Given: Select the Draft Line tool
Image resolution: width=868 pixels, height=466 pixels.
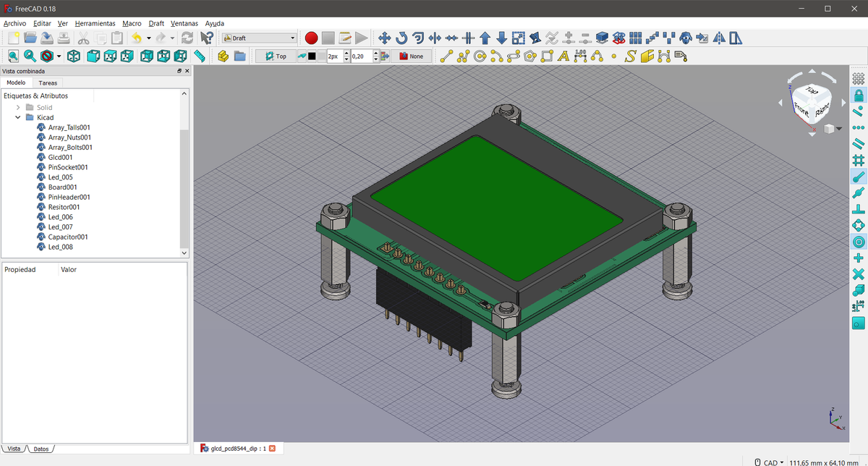Looking at the screenshot, I should 446,56.
